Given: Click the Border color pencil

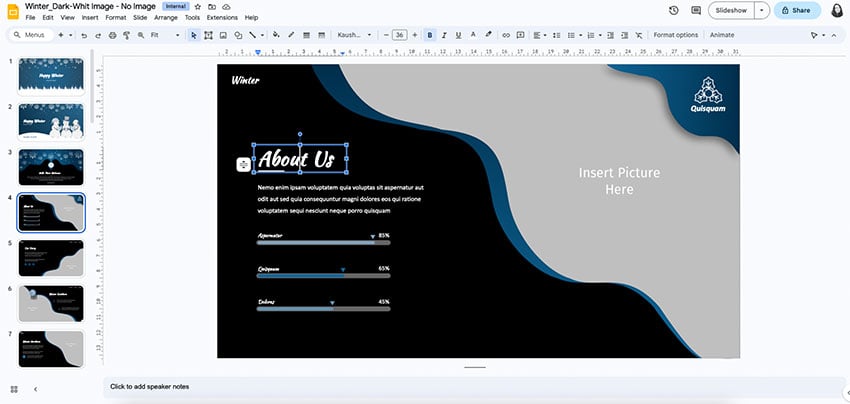Looking at the screenshot, I should (x=291, y=35).
